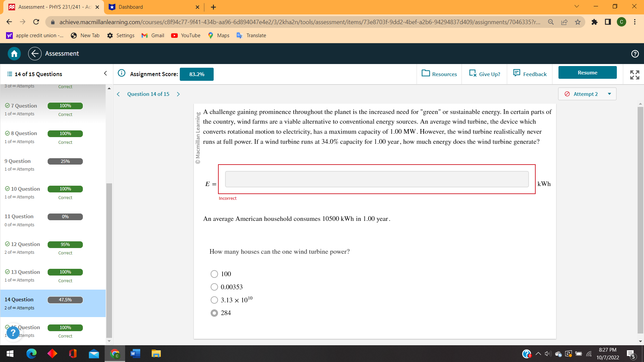Go to the next question with the arrow

pos(178,94)
